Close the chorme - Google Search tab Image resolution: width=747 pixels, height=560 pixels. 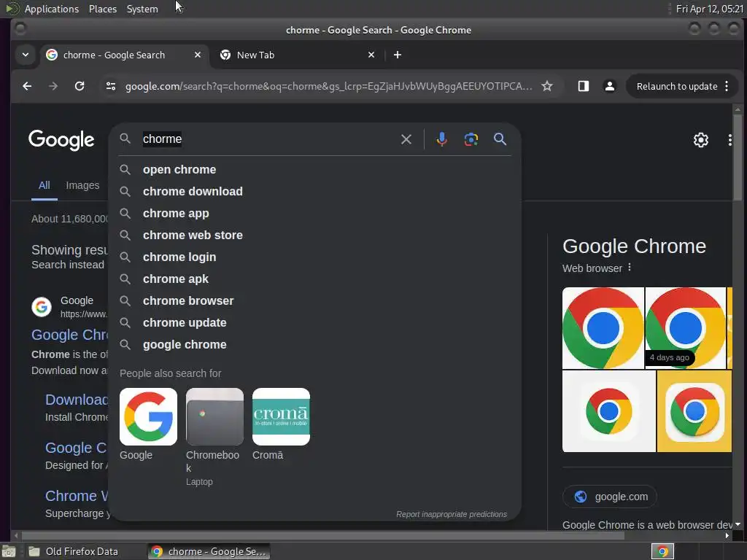(x=197, y=55)
